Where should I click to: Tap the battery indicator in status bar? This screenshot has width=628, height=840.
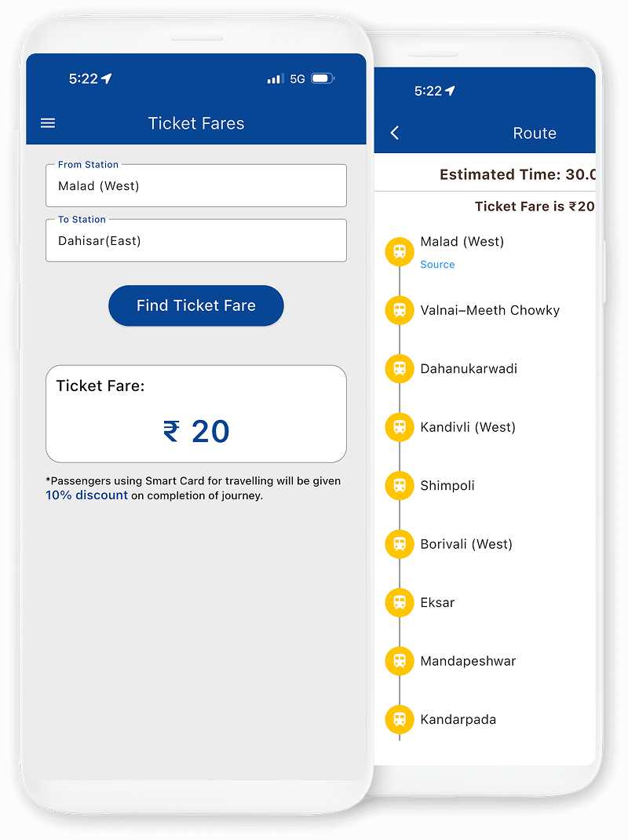click(x=322, y=79)
